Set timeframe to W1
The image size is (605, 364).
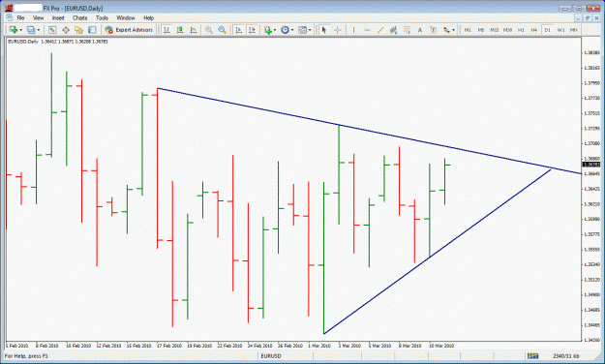(x=560, y=30)
